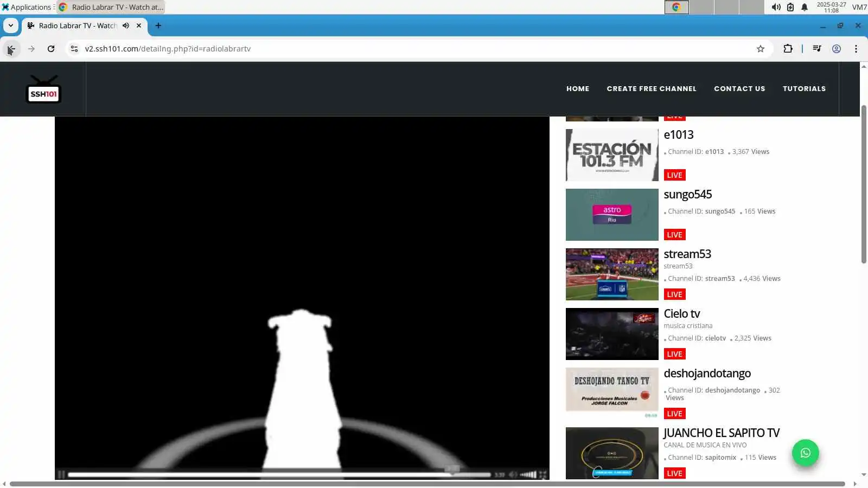Open the stream53 channel title link
The width and height of the screenshot is (868, 488).
[x=687, y=254]
